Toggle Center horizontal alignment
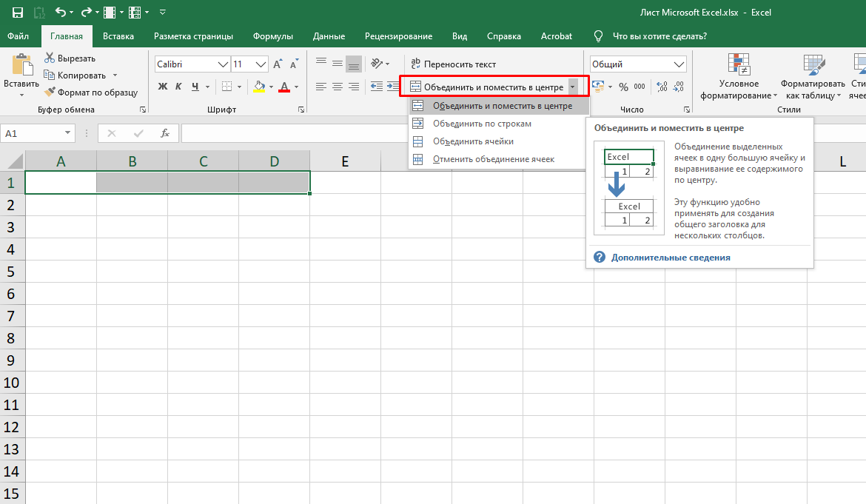This screenshot has width=866, height=504. pos(338,87)
